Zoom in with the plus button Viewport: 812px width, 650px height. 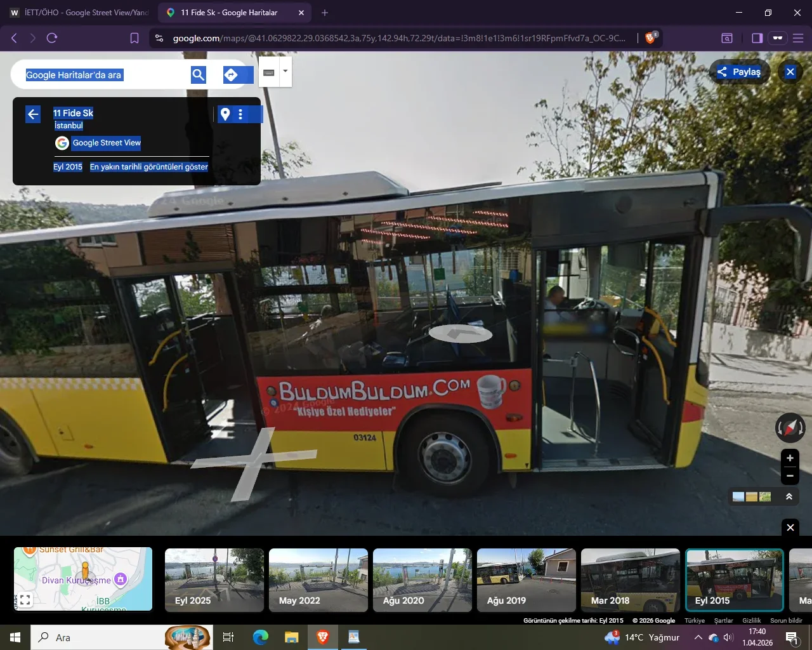point(790,458)
